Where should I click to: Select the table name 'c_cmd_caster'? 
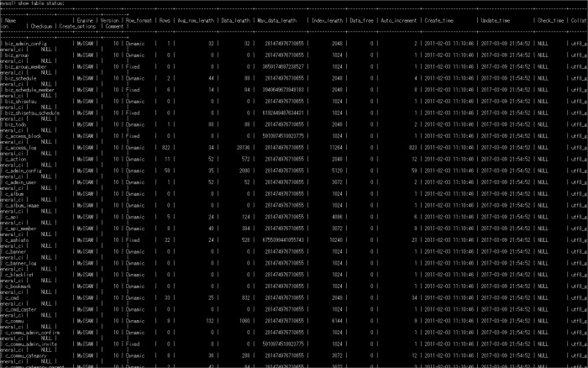[x=21, y=309]
